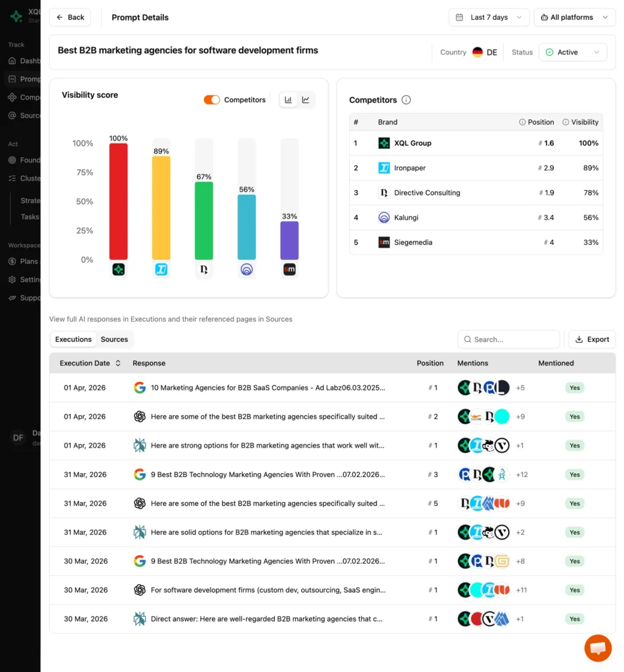
Task: Click Google icon in first execution row
Action: pyautogui.click(x=139, y=388)
